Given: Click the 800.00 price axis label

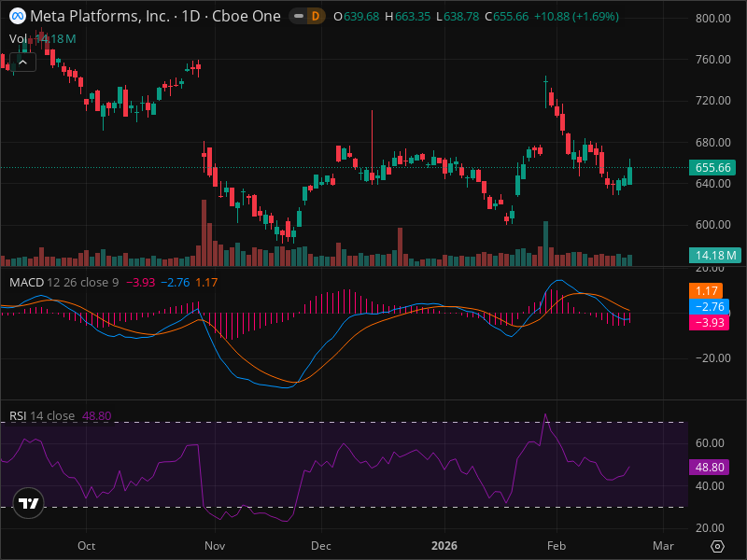Looking at the screenshot, I should pos(712,18).
